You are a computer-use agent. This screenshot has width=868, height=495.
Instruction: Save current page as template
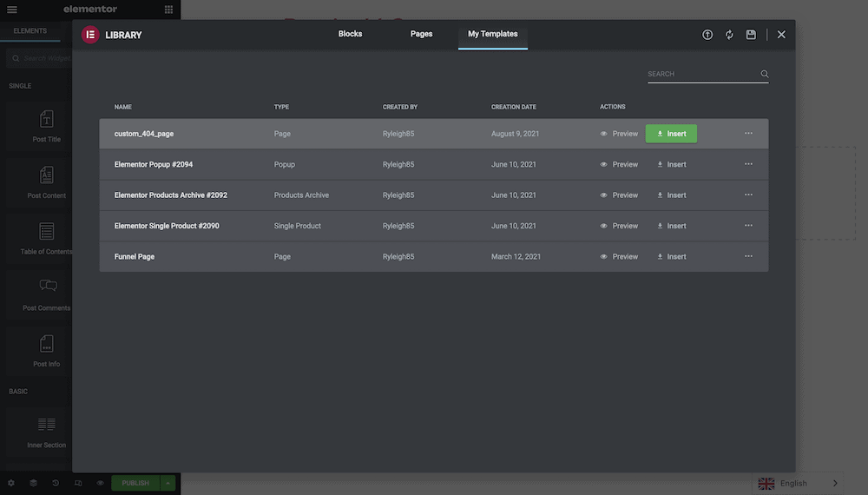pos(751,35)
